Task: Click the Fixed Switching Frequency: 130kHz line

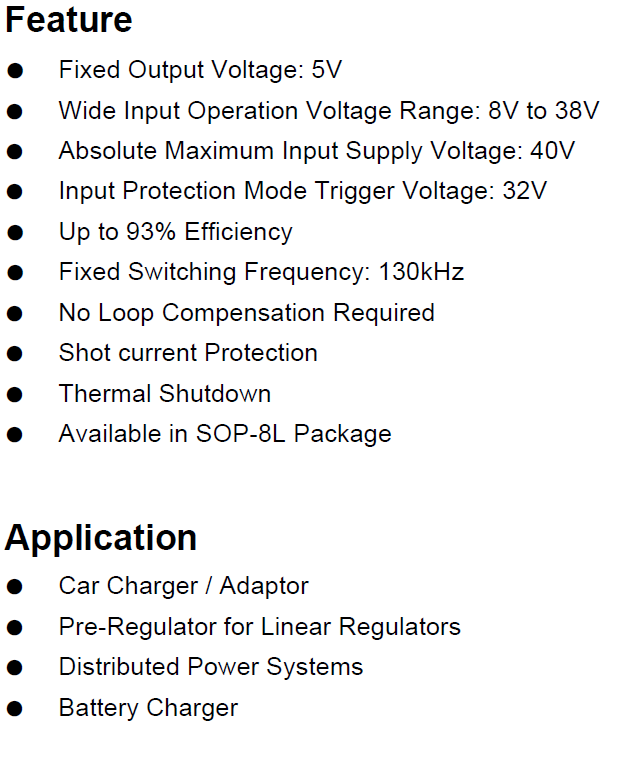Action: point(261,272)
